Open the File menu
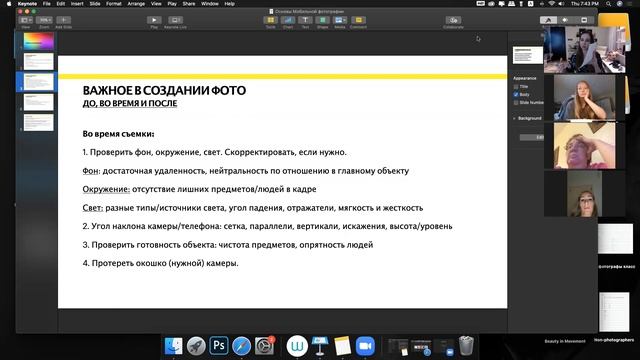 pos(47,4)
